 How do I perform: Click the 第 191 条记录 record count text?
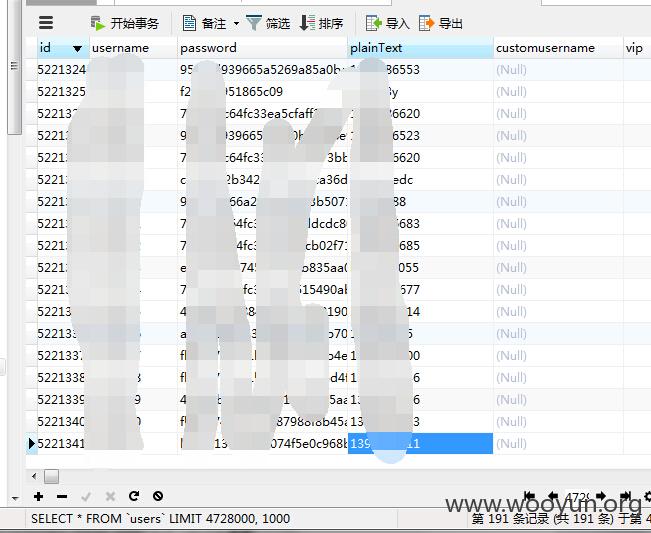click(x=561, y=519)
